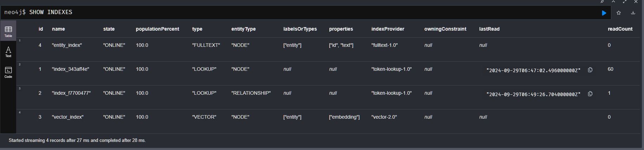The height and width of the screenshot is (150, 644).
Task: Switch to Code view
Action: [x=8, y=72]
